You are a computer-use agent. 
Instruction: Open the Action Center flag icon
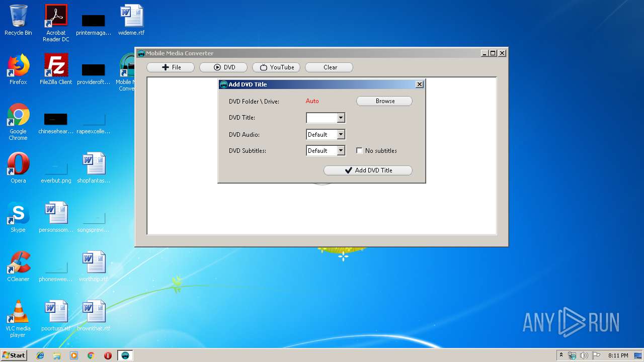(596, 355)
